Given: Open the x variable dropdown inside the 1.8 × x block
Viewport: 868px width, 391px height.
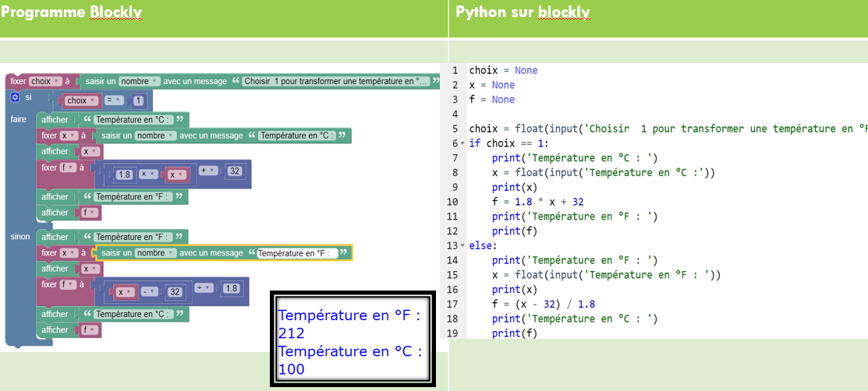Looking at the screenshot, I should tap(175, 174).
